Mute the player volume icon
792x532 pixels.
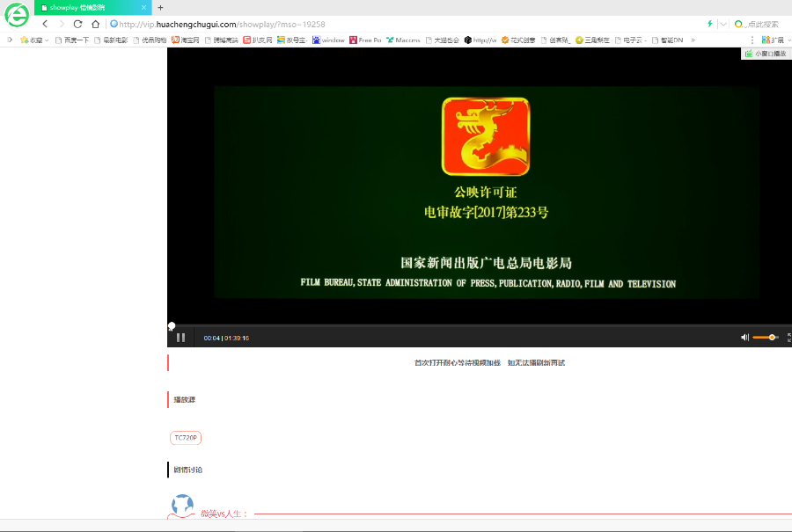tap(744, 337)
